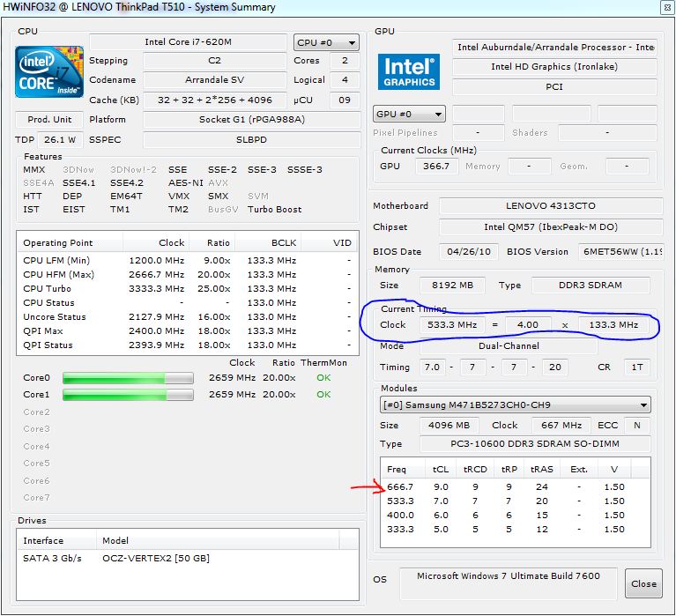
Task: Select the 333.3 frequency timing row
Action: 516,530
